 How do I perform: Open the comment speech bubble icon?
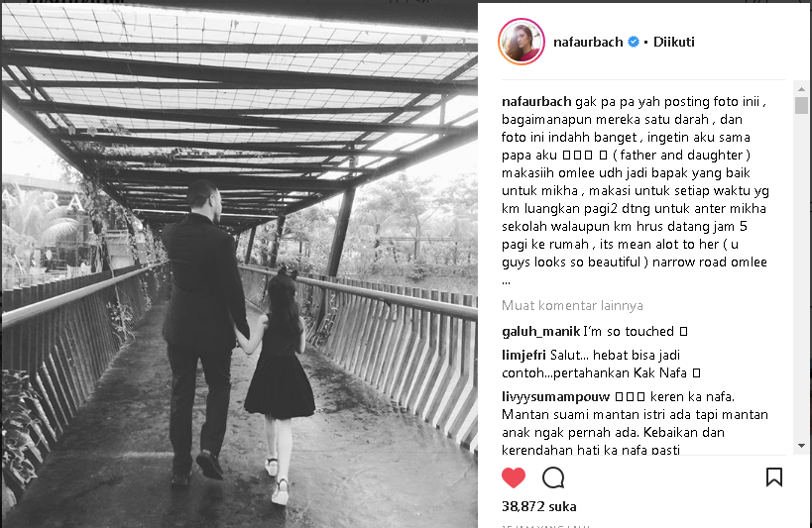coord(553,477)
